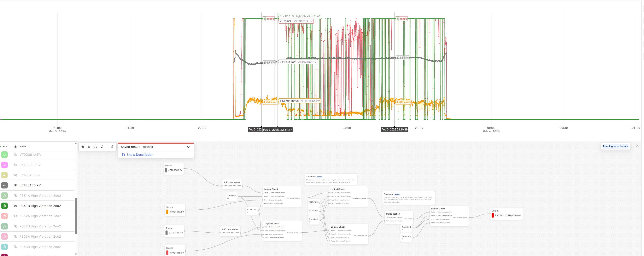Click gray line-chart style icon for JZT03180.PV
The height and width of the screenshot is (256, 644).
5,185
